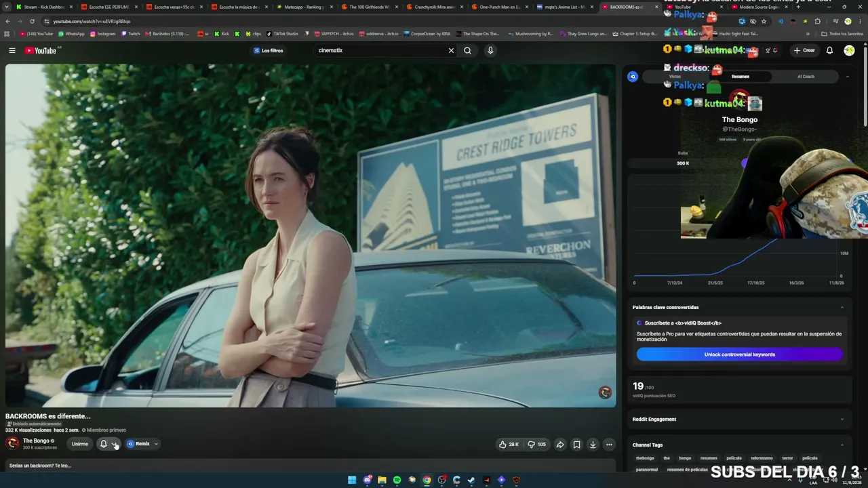
Task: Switch to the Matecapp - Ranking tab
Action: pyautogui.click(x=304, y=7)
